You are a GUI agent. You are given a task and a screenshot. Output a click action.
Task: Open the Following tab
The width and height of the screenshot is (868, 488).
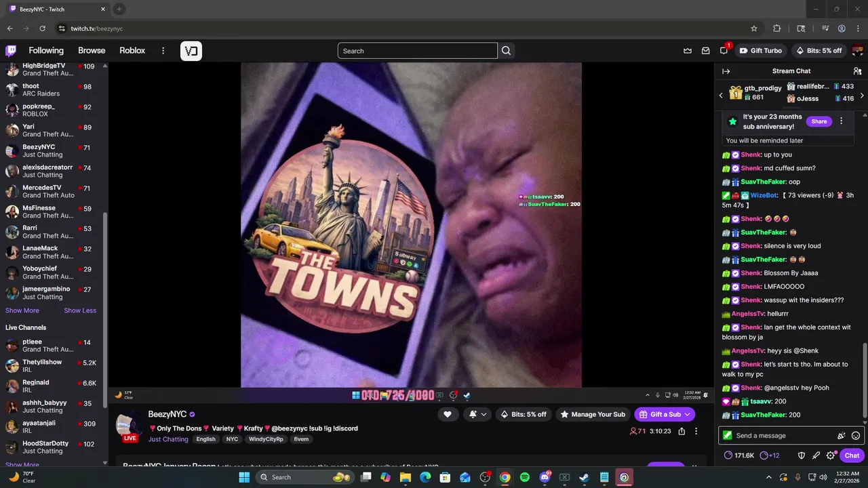click(x=46, y=51)
